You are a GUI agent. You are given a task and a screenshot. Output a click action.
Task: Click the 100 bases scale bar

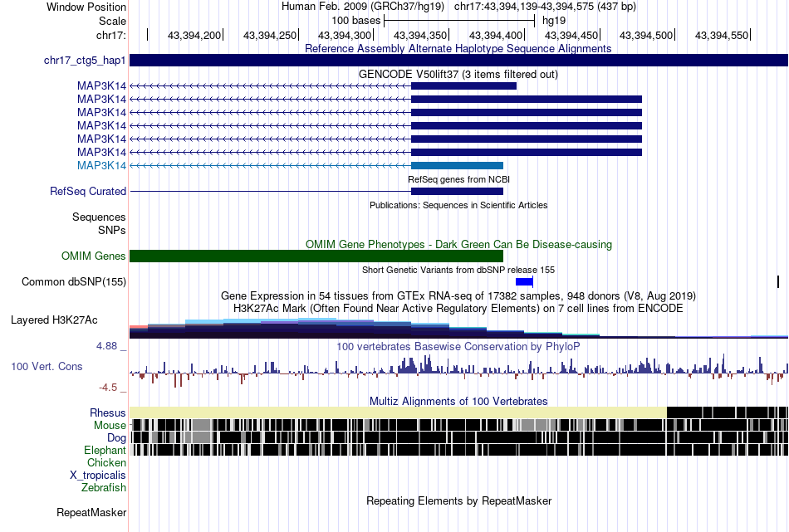(x=459, y=21)
